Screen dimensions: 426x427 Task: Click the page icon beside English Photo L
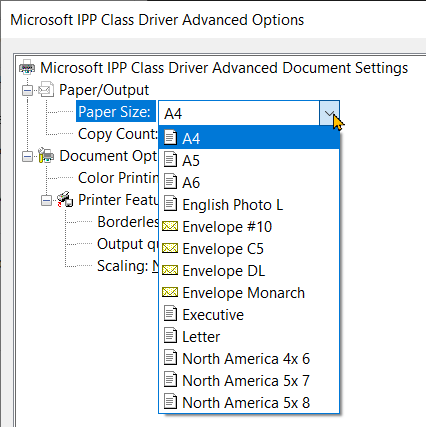click(x=170, y=204)
